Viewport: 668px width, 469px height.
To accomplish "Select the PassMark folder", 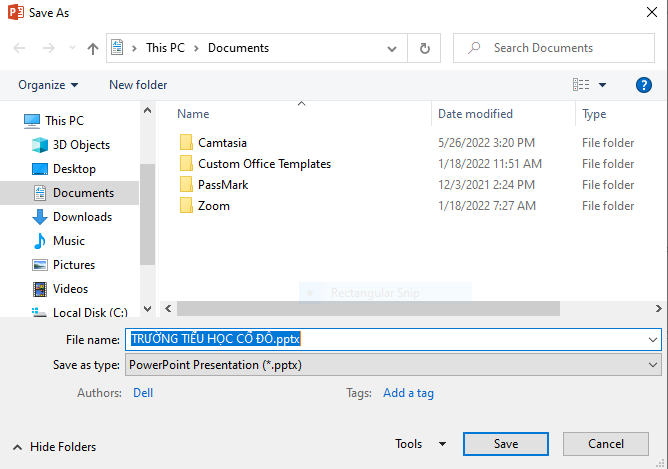I will [x=222, y=185].
